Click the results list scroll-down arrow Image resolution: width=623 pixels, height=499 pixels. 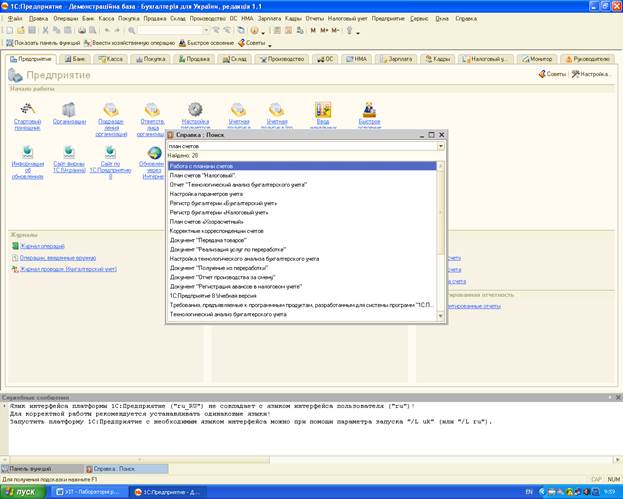(x=440, y=316)
